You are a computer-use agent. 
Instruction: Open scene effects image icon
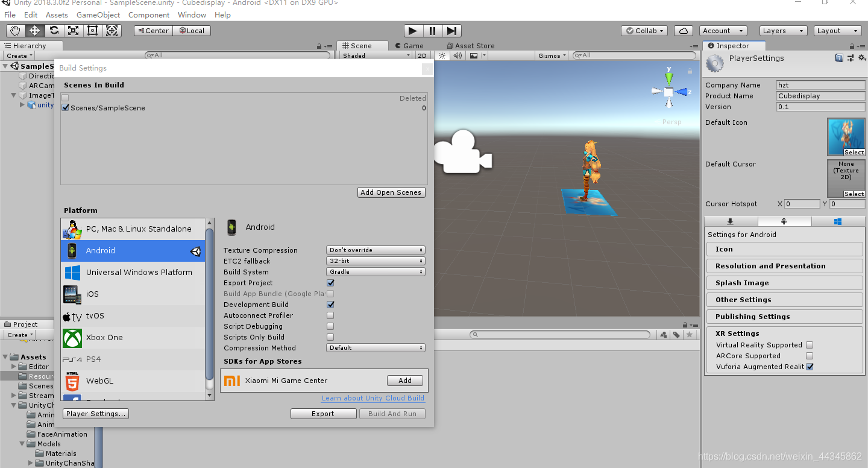click(x=474, y=55)
